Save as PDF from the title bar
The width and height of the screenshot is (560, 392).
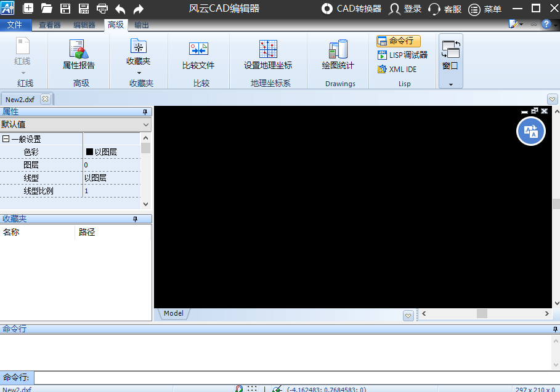(x=84, y=8)
